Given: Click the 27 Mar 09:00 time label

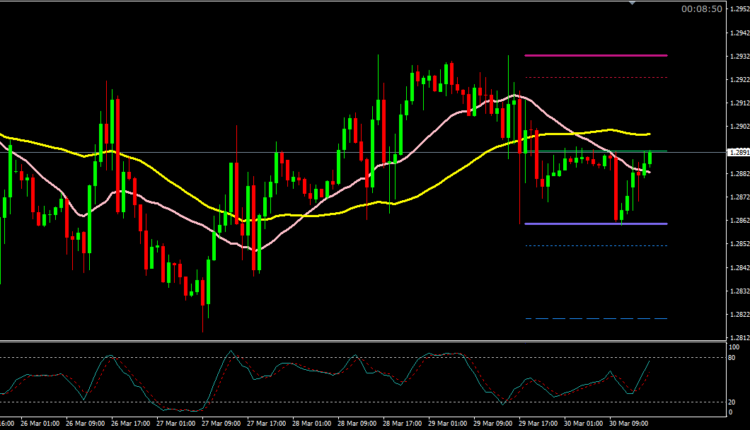Looking at the screenshot, I should coord(221,424).
